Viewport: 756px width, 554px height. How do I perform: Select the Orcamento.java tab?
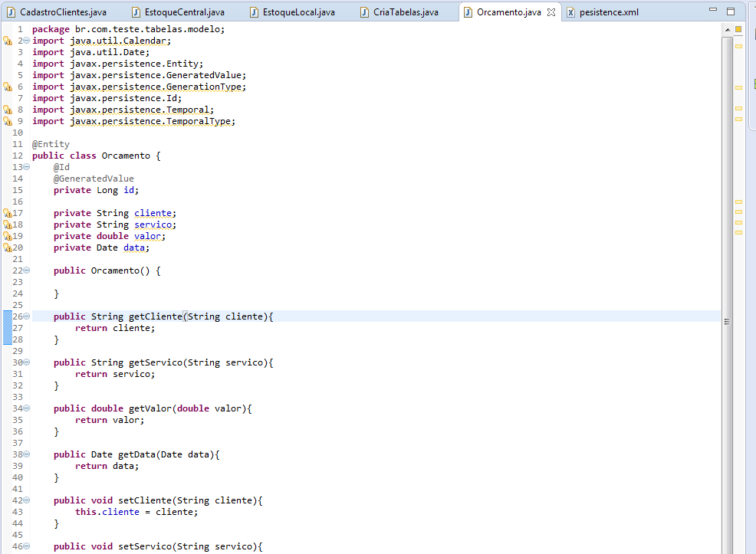coord(508,12)
